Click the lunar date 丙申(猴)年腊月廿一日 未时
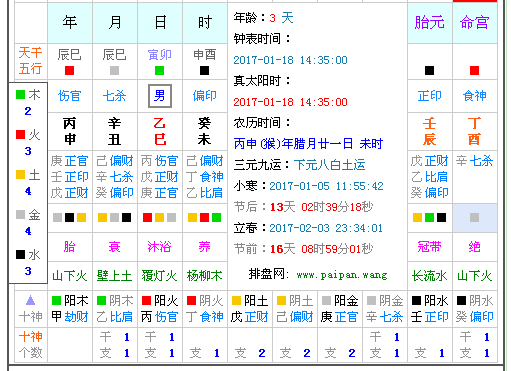This screenshot has height=371, width=511. pyautogui.click(x=308, y=144)
